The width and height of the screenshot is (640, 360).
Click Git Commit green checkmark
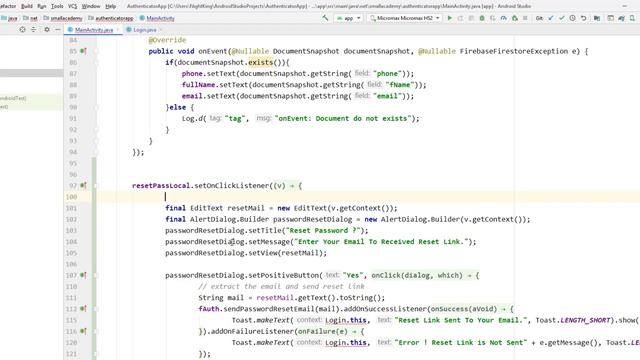pyautogui.click(x=562, y=18)
